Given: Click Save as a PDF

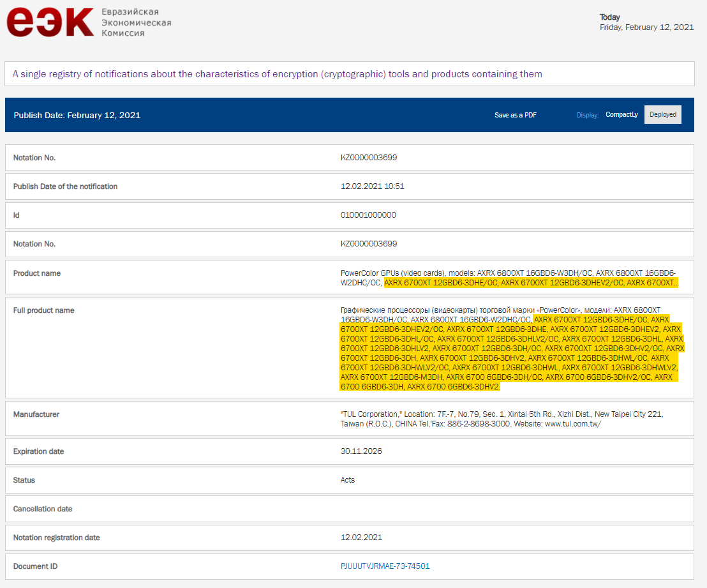Looking at the screenshot, I should [516, 115].
